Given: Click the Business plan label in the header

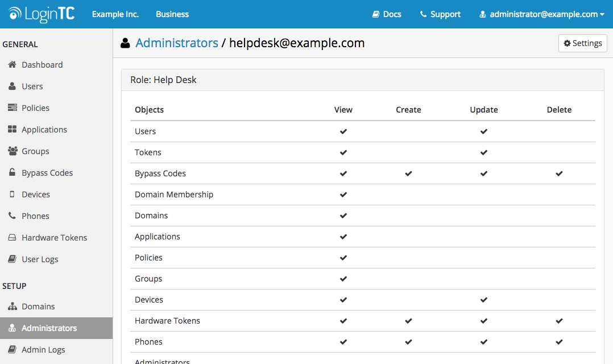Looking at the screenshot, I should 172,14.
